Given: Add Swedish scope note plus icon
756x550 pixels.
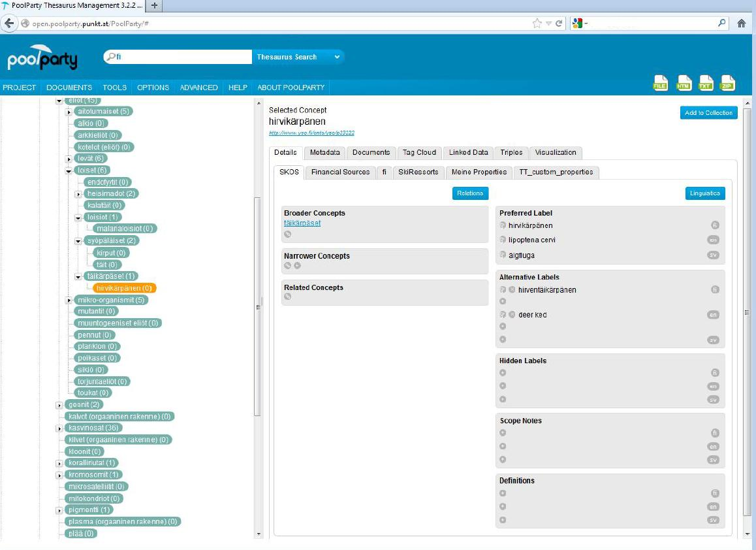Looking at the screenshot, I should (x=503, y=460).
